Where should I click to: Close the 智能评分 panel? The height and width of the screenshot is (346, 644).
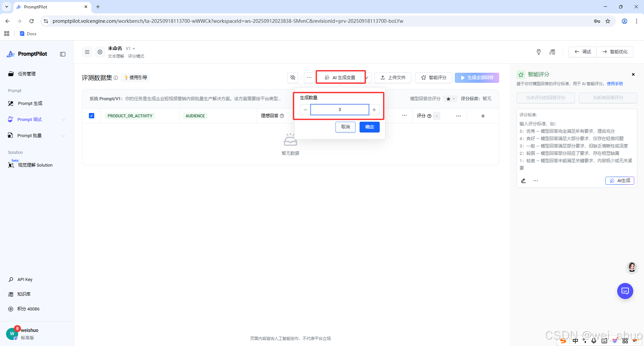click(633, 74)
